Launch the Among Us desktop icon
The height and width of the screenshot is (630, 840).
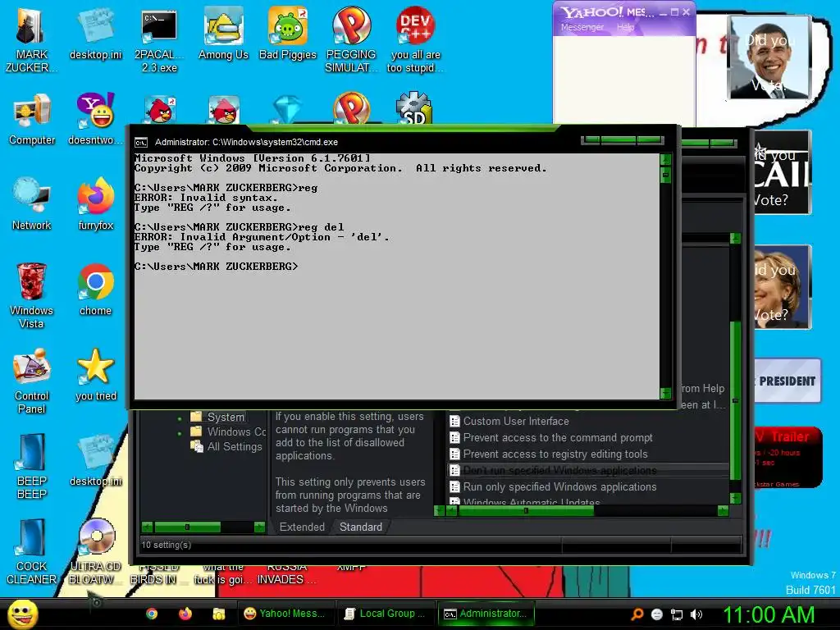point(223,34)
